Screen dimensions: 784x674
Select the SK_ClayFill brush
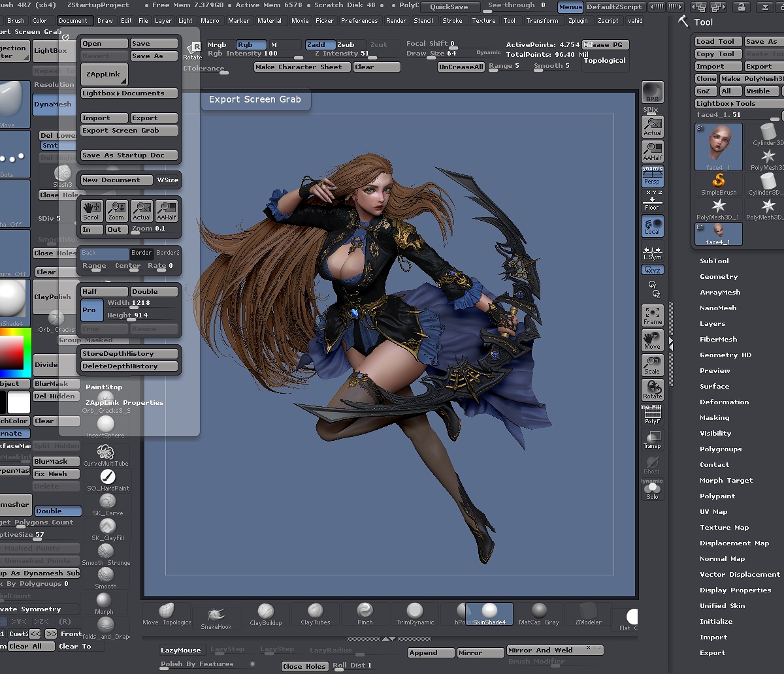coord(107,530)
